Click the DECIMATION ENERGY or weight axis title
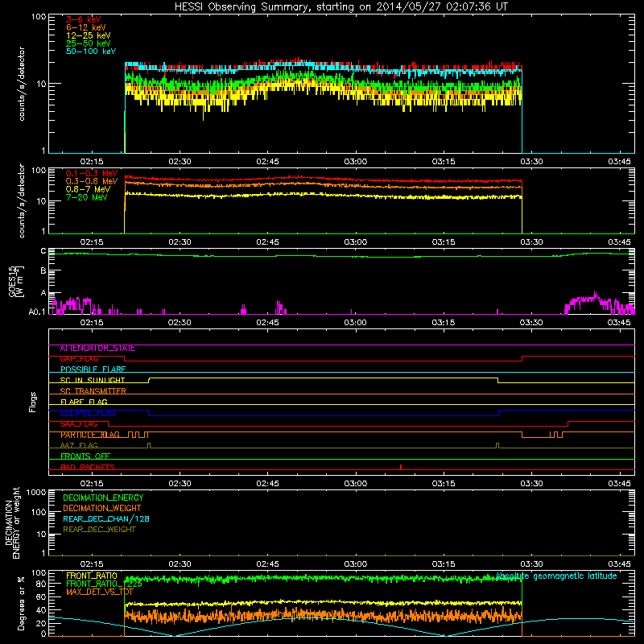 tap(12, 522)
